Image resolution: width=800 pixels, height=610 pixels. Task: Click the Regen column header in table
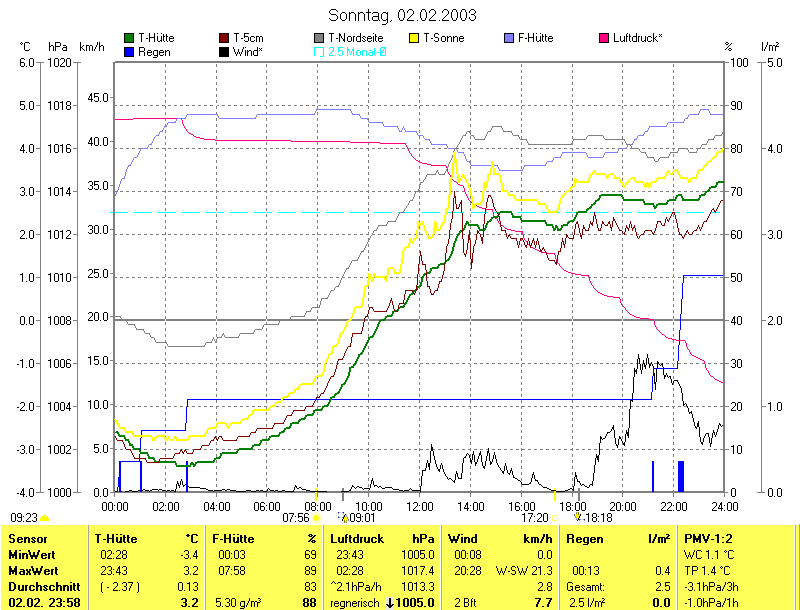(x=585, y=539)
